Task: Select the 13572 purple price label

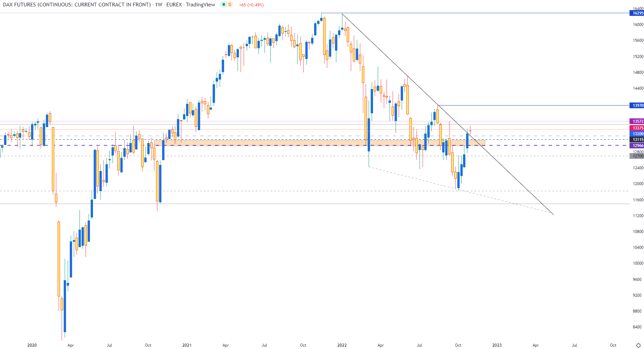Action: (x=637, y=121)
